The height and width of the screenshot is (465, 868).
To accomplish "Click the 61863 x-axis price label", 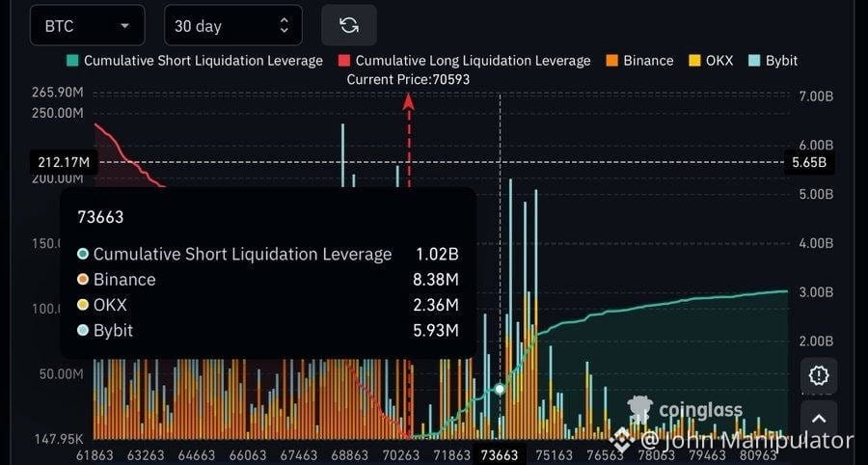I will (95, 455).
